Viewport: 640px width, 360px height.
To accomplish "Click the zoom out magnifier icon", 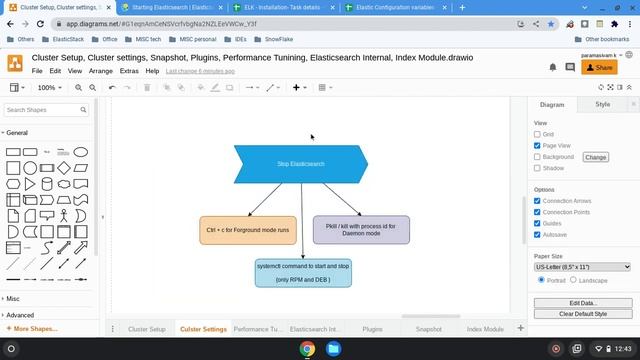I will click(x=93, y=88).
